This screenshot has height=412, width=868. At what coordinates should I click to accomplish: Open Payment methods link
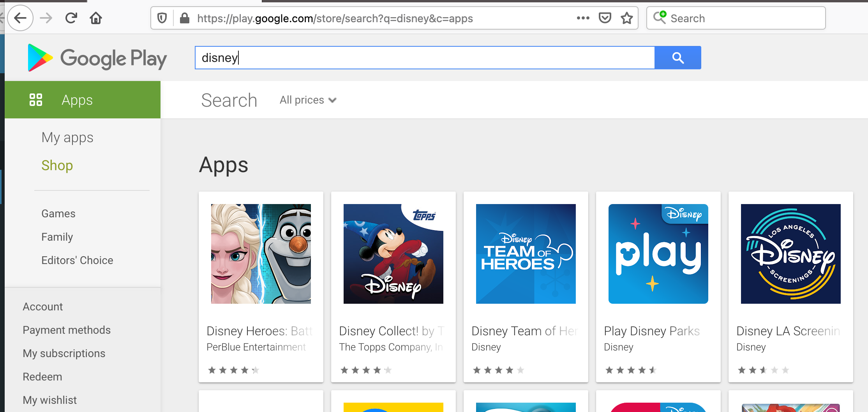click(x=67, y=330)
